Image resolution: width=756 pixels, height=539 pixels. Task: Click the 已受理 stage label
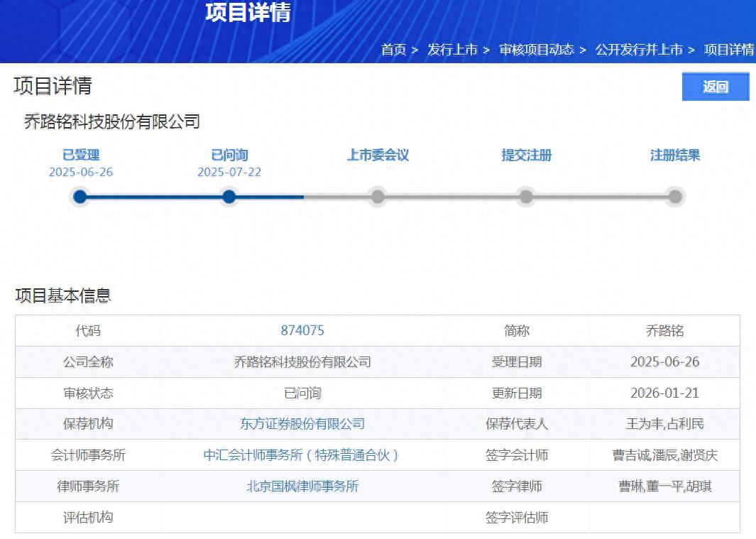pyautogui.click(x=81, y=155)
